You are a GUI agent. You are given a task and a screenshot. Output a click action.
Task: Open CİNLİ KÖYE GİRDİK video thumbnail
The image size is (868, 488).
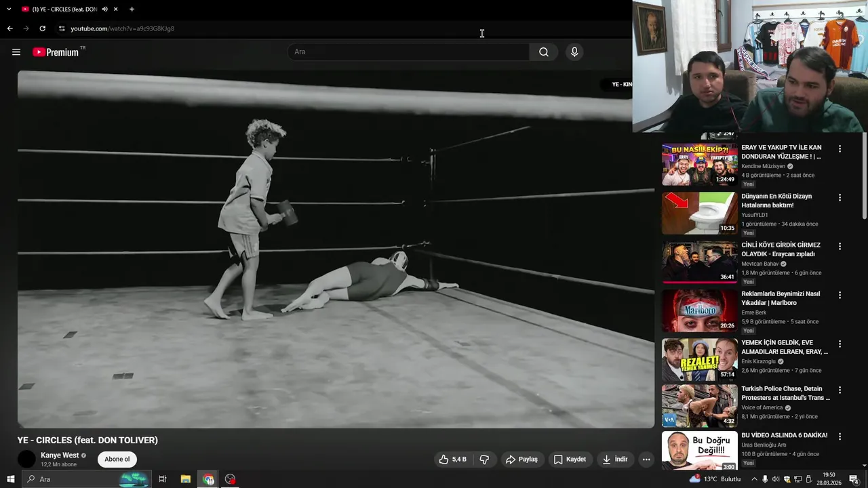699,262
